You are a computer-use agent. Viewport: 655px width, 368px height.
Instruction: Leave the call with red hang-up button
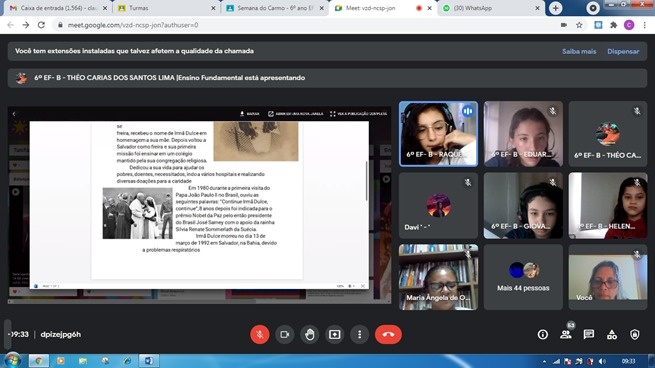tap(388, 335)
